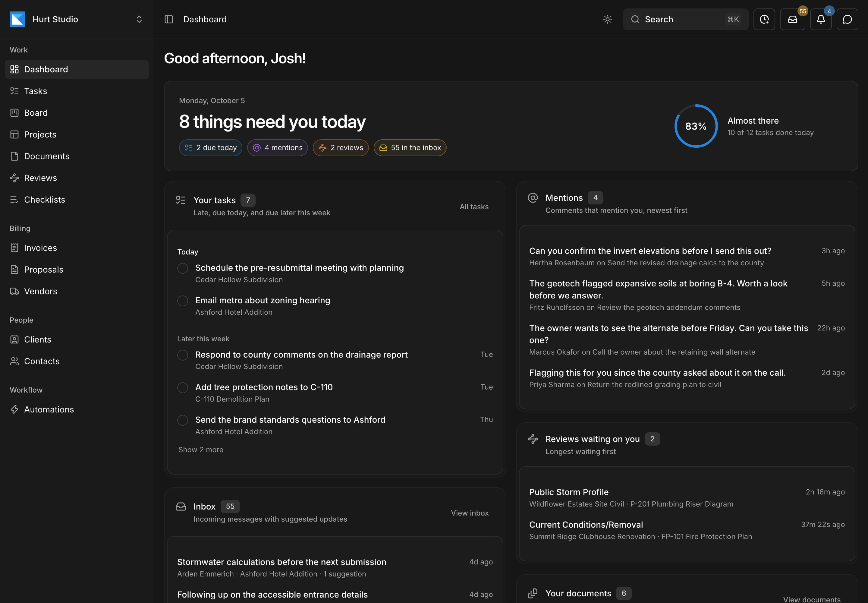The width and height of the screenshot is (868, 603).
Task: Open Documents in the sidebar
Action: click(77, 156)
